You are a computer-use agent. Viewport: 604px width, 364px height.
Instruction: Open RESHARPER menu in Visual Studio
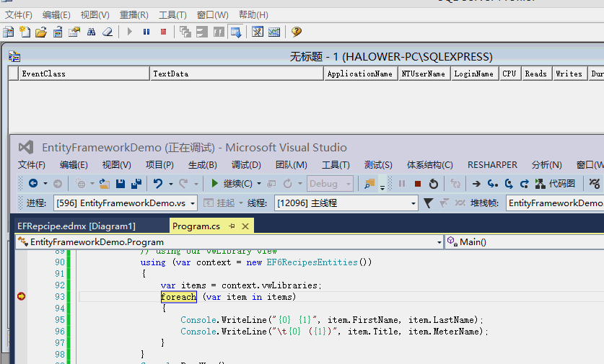tap(492, 165)
